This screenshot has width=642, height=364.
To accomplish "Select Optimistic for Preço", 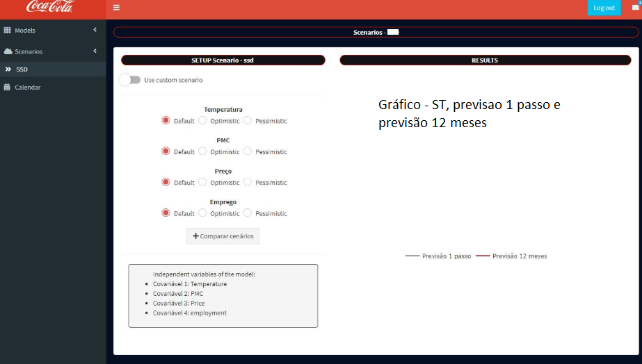I will tap(202, 182).
